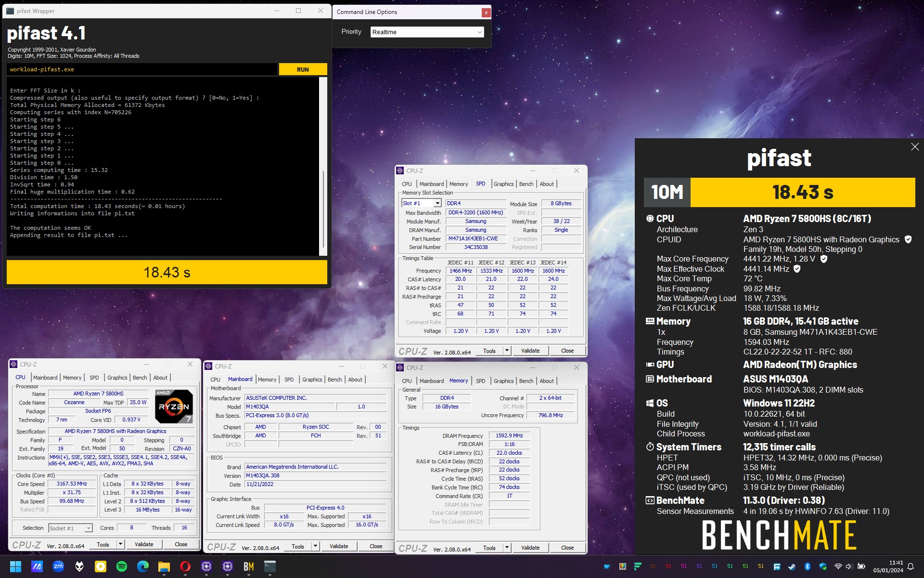
Task: Click the DRAM Frequency 1592.9 MHz value
Action: (509, 435)
